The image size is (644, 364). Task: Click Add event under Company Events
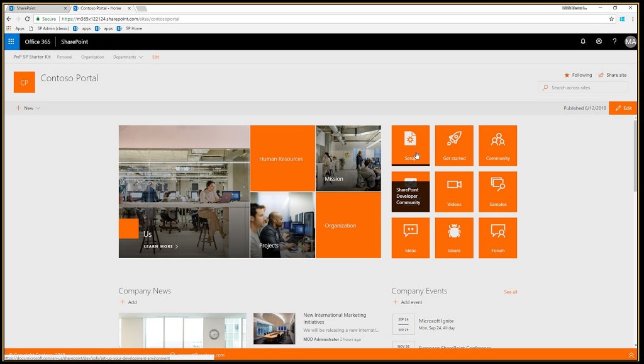[408, 302]
